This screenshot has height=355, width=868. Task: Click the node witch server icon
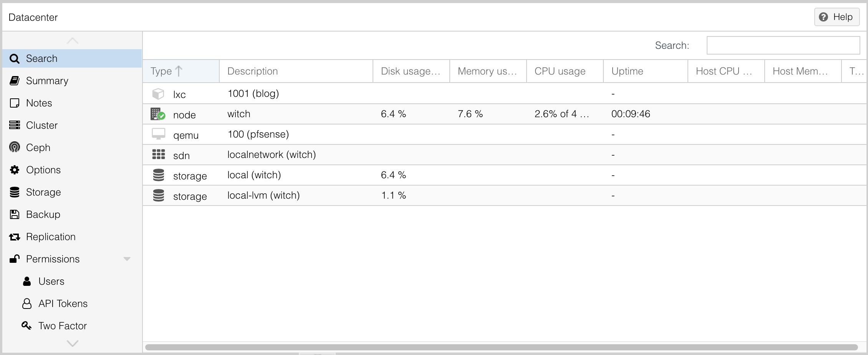(x=158, y=114)
